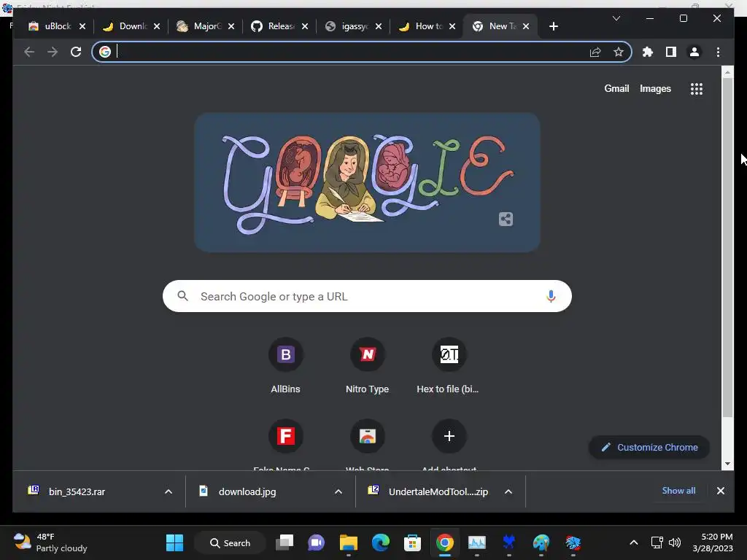The image size is (747, 560).
Task: Toggle the Chrome side panel
Action: pyautogui.click(x=671, y=52)
